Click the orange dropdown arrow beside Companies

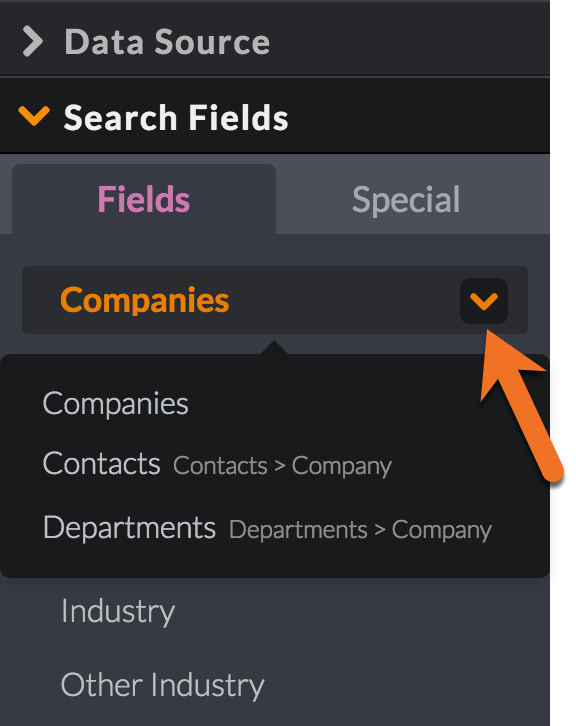[x=484, y=301]
